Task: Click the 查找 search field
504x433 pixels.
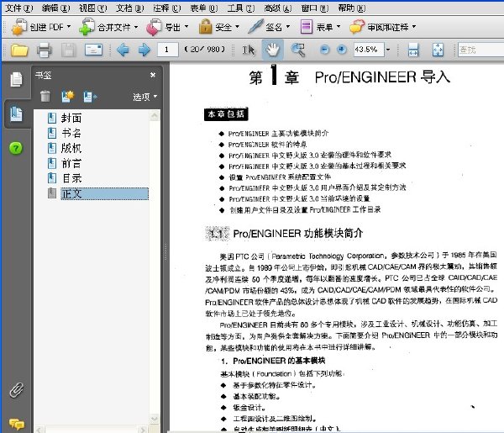Action: point(480,50)
